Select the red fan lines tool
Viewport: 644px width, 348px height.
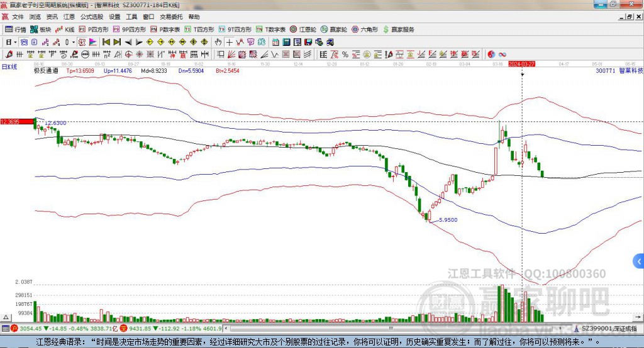[x=231, y=54]
